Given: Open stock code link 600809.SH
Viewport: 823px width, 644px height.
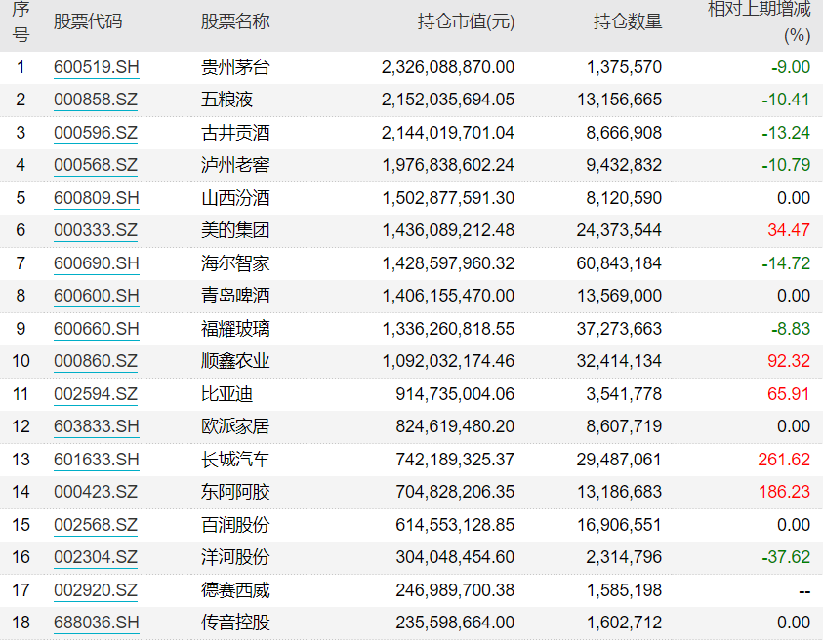Looking at the screenshot, I should pyautogui.click(x=97, y=198).
